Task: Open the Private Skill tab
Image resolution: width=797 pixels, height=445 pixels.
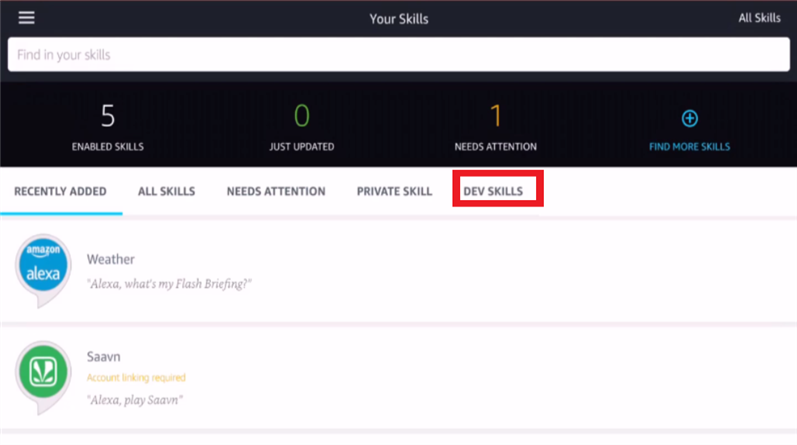Action: coord(394,191)
